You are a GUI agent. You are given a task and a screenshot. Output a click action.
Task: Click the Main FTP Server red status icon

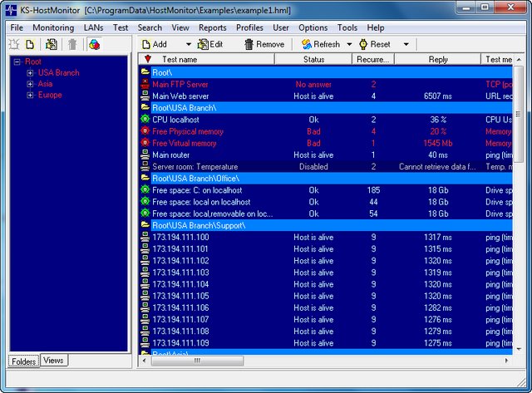[145, 85]
